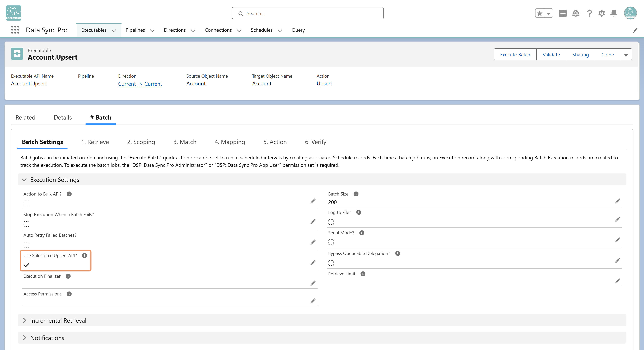Open the Details tab
The height and width of the screenshot is (350, 644).
[63, 117]
